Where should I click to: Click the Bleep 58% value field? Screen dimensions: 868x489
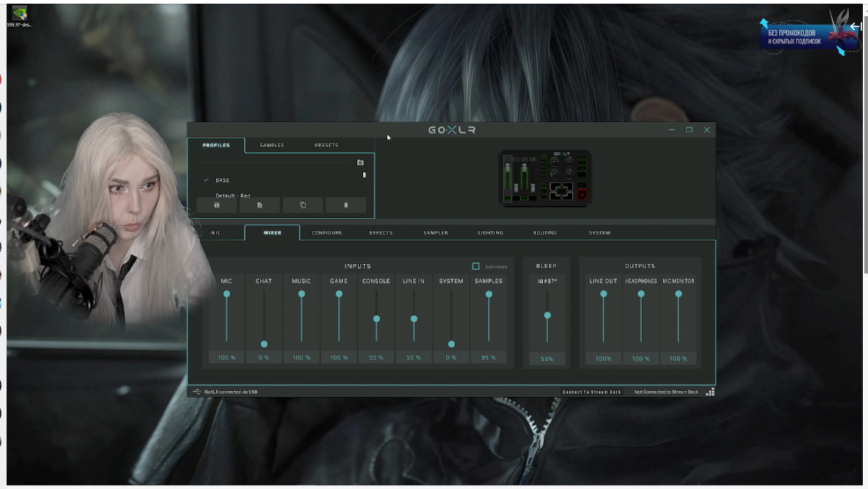click(x=547, y=359)
